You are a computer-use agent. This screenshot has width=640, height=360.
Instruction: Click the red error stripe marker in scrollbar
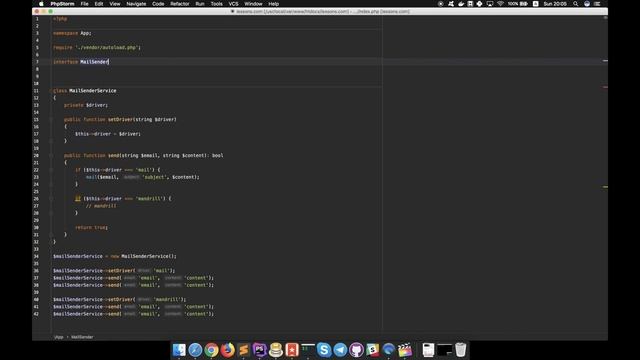pyautogui.click(x=605, y=87)
